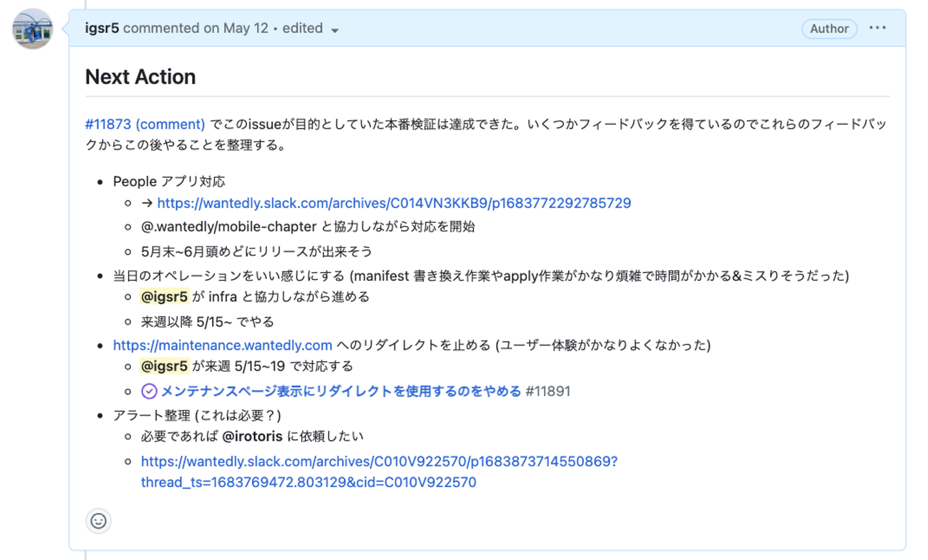Click the #11891 issue number
This screenshot has width=928, height=560.
coord(548,391)
